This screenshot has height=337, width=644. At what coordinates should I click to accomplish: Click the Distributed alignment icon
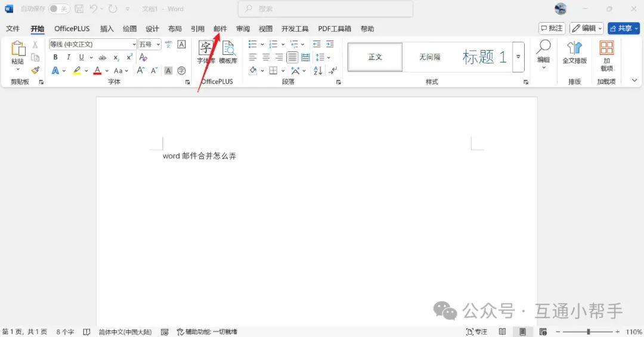pos(305,57)
